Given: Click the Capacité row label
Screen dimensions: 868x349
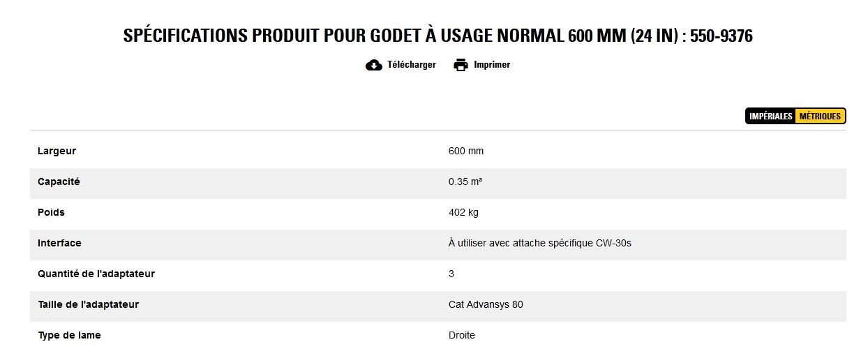Looking at the screenshot, I should [x=59, y=181].
